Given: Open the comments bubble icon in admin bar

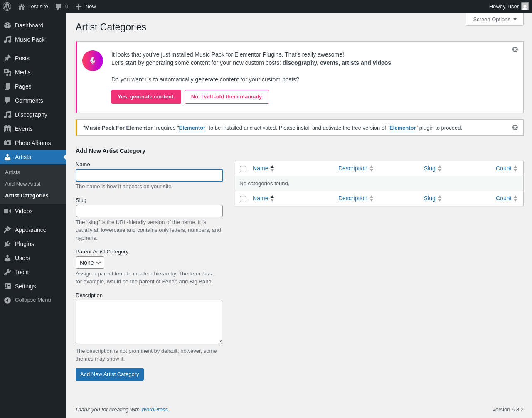Looking at the screenshot, I should coord(59,7).
